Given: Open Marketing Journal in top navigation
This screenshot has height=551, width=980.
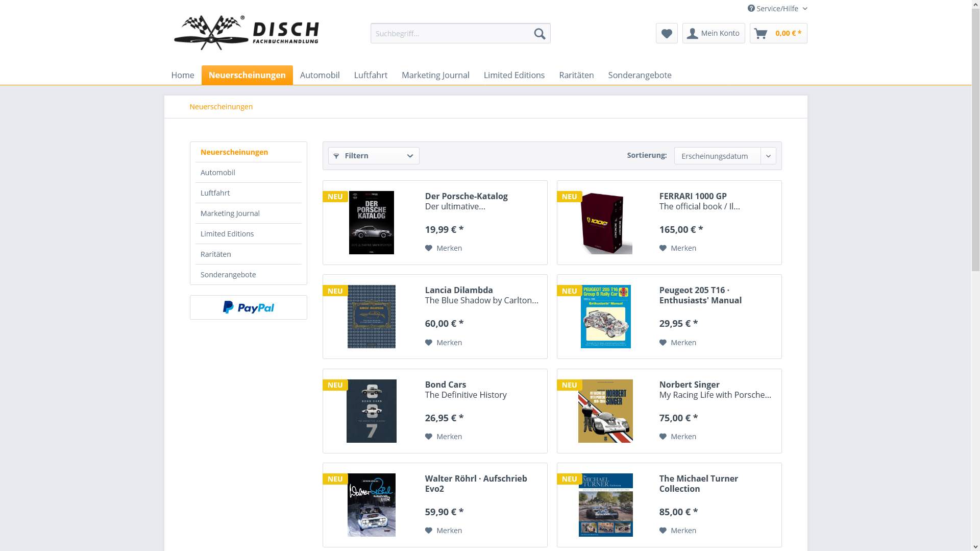Looking at the screenshot, I should (435, 75).
